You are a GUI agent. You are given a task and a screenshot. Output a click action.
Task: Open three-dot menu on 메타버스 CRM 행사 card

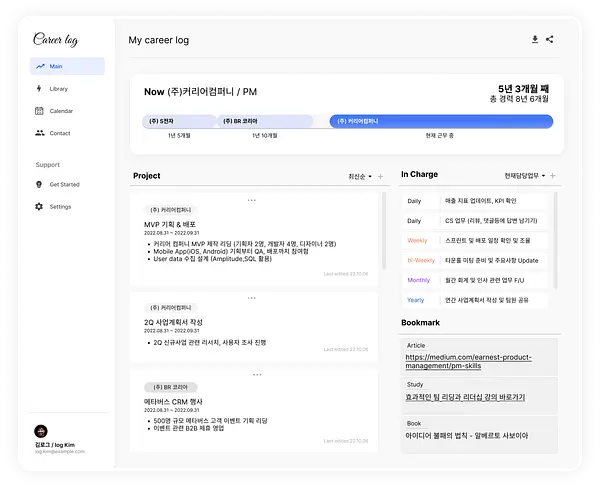pyautogui.click(x=257, y=375)
